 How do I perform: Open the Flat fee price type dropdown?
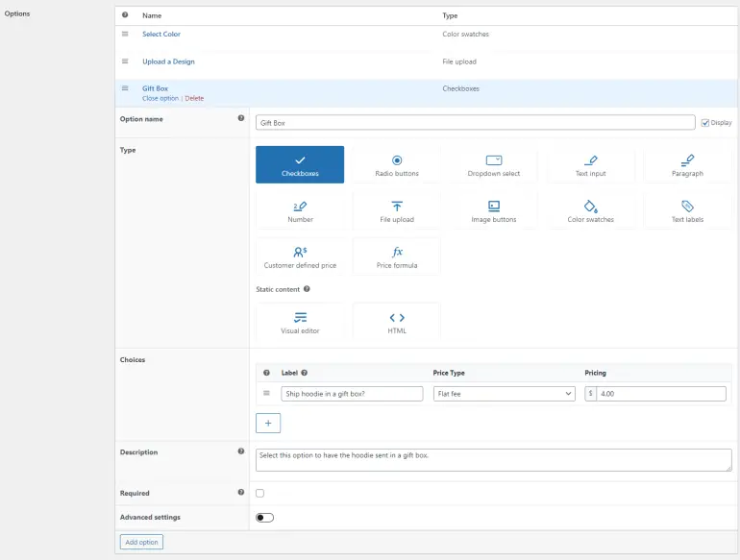(504, 394)
